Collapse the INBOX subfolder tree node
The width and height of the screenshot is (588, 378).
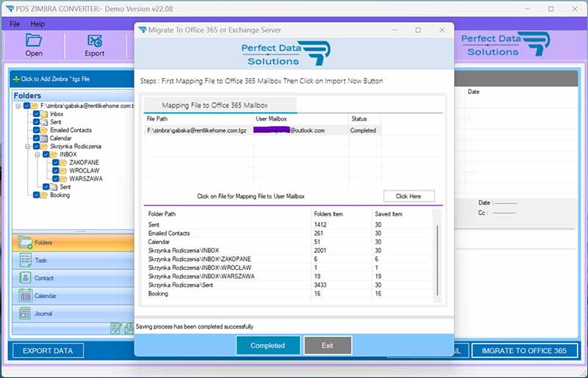[x=37, y=154]
